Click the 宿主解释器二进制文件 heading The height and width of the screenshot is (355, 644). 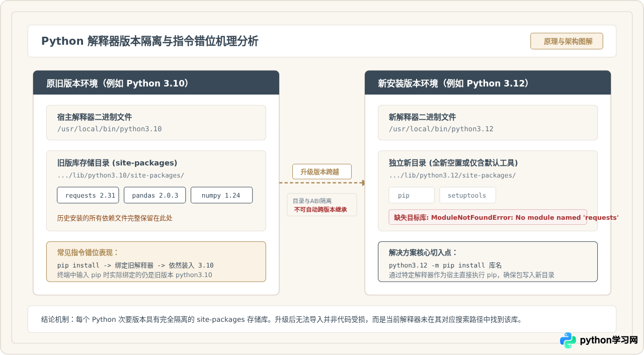[95, 117]
